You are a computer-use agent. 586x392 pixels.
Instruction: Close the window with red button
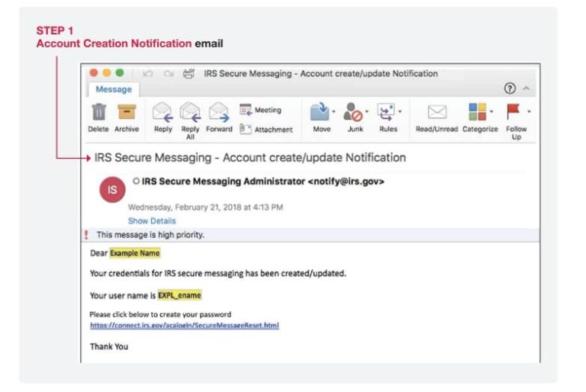coord(94,73)
